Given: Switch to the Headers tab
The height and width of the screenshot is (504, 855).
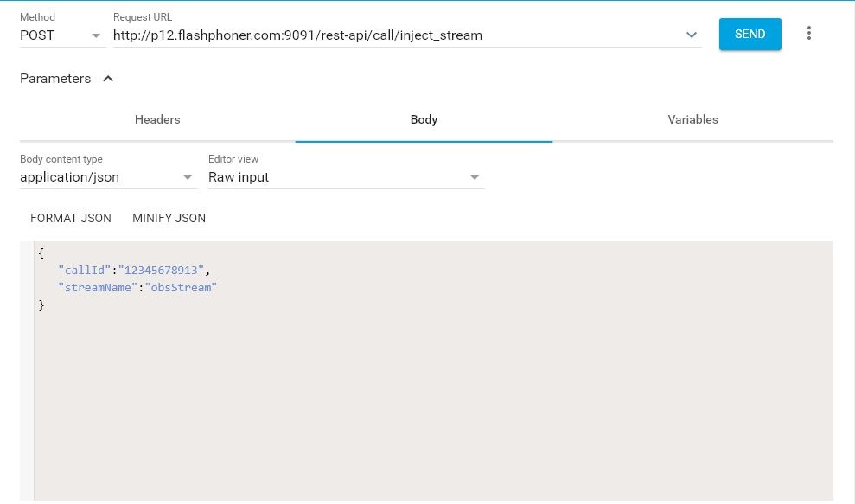Looking at the screenshot, I should coord(157,119).
